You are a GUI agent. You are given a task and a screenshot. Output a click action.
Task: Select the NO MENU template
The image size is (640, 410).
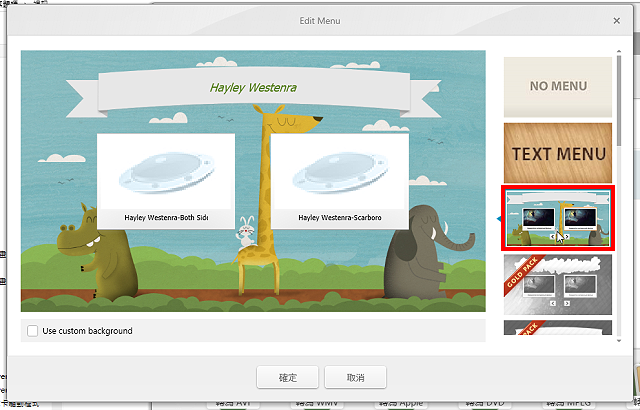point(558,87)
